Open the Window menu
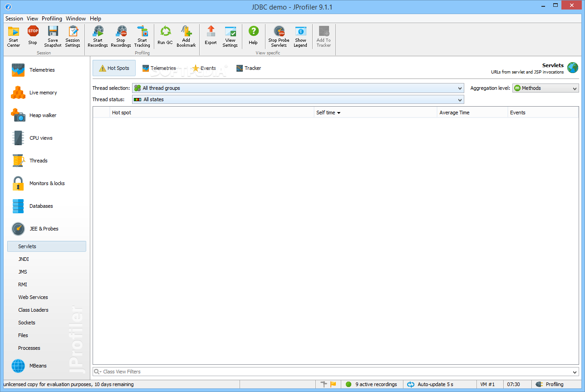This screenshot has height=392, width=585. pyautogui.click(x=76, y=19)
